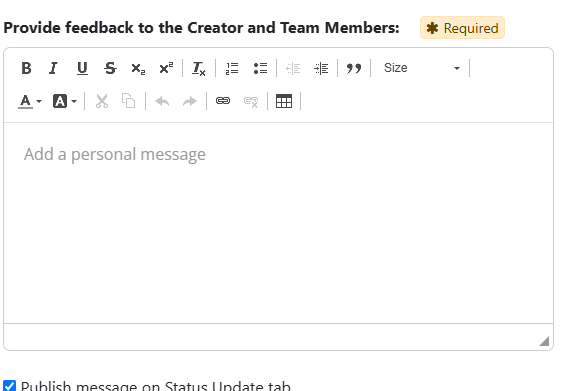Remove text formatting
The height and width of the screenshot is (391, 570).
click(x=199, y=68)
